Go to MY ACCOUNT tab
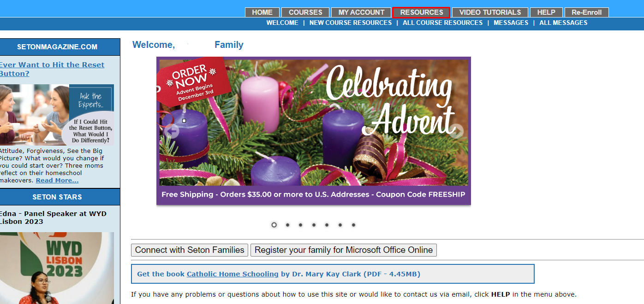 361,12
